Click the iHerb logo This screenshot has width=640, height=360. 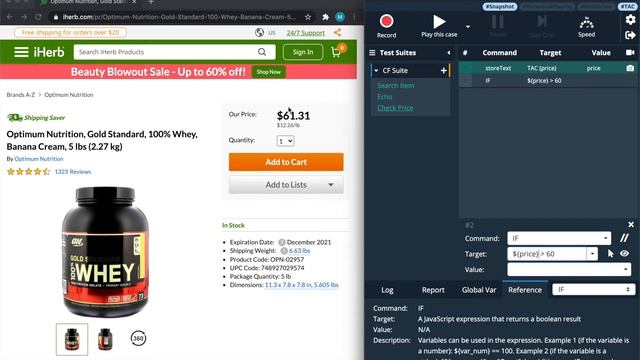pyautogui.click(x=49, y=52)
